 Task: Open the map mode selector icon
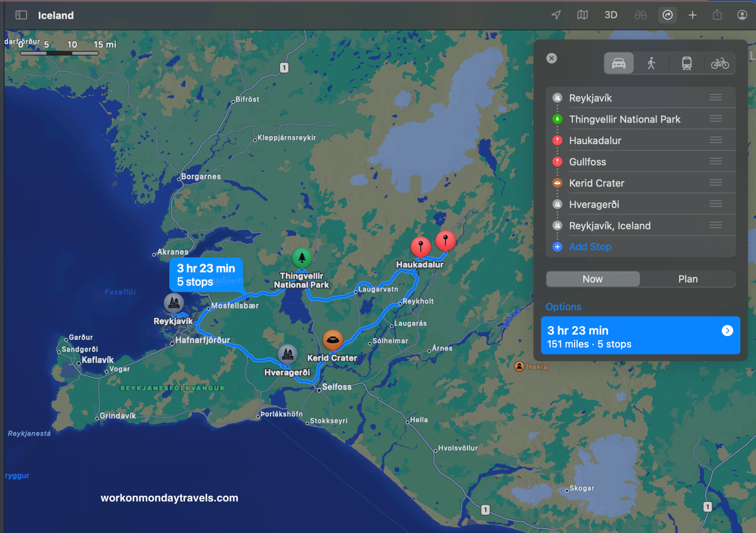pyautogui.click(x=582, y=15)
